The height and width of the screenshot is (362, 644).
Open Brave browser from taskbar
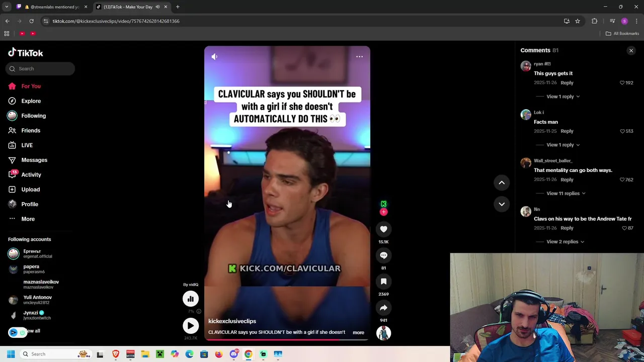pos(116,354)
